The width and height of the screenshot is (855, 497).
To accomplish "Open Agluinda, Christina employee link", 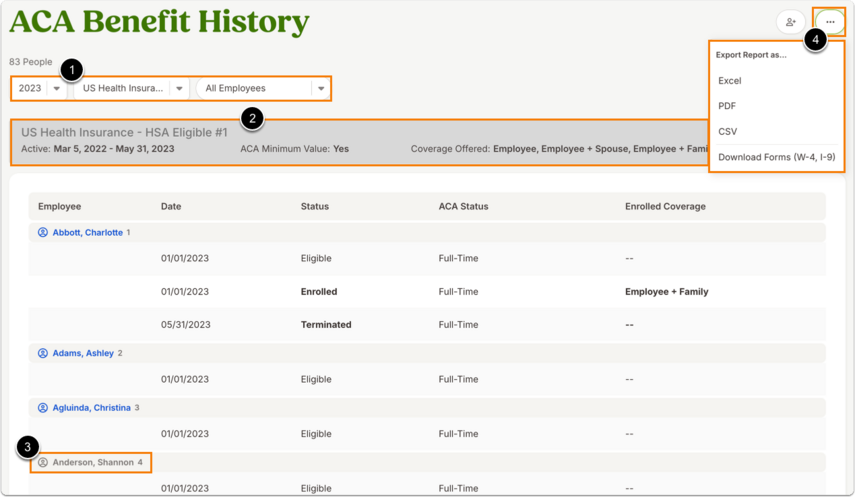I will click(91, 408).
